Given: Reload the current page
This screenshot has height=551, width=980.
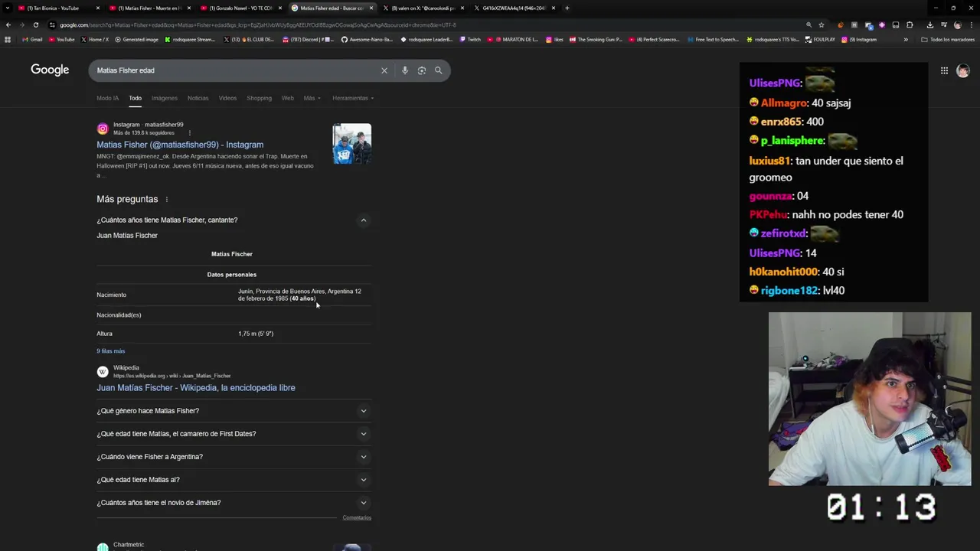Looking at the screenshot, I should (x=35, y=24).
